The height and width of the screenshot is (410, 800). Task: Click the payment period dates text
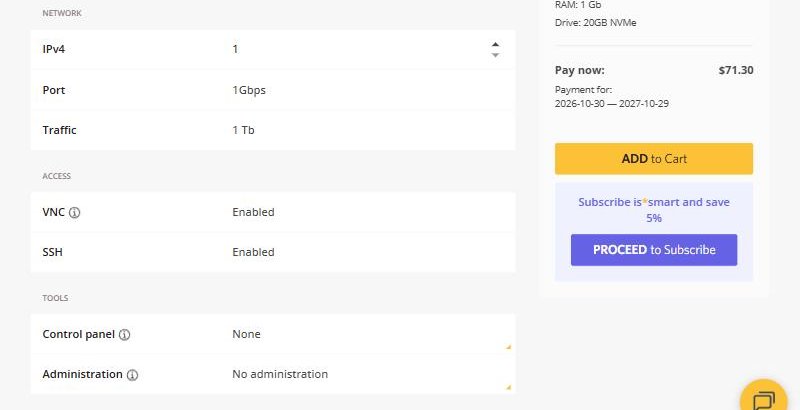pyautogui.click(x=612, y=104)
